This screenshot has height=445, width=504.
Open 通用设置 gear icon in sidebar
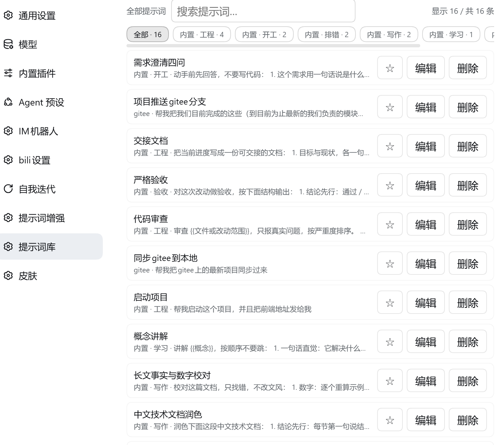pyautogui.click(x=8, y=15)
